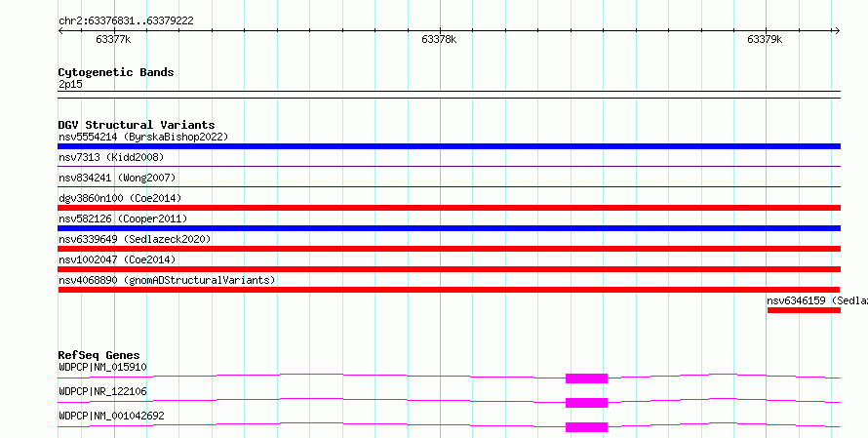The width and height of the screenshot is (868, 438).
Task: Click the 63377k ruler tick label
Action: 113,39
